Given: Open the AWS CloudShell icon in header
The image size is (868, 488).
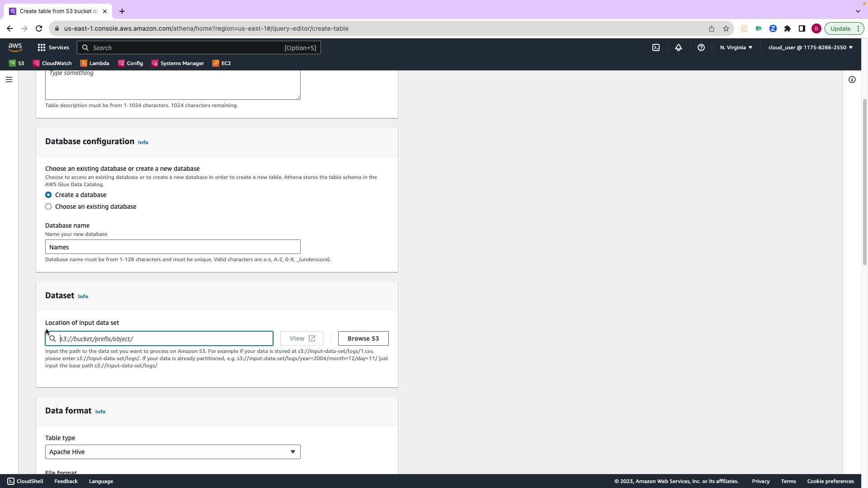Looking at the screenshot, I should [656, 47].
